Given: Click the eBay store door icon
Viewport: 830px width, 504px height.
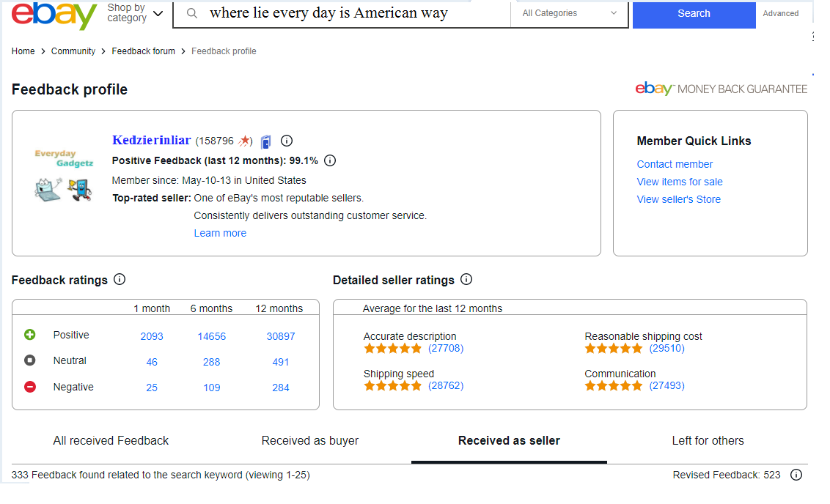Looking at the screenshot, I should pos(265,141).
